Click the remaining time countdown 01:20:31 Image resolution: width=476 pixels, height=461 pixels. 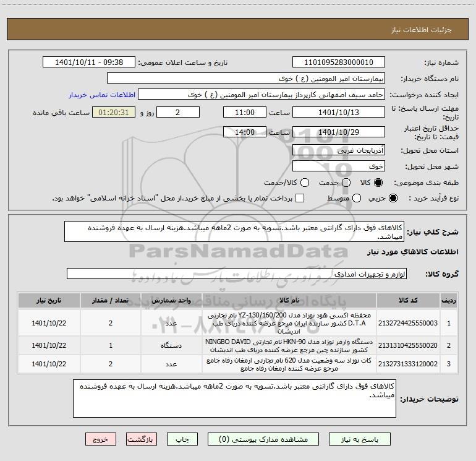[x=114, y=112]
